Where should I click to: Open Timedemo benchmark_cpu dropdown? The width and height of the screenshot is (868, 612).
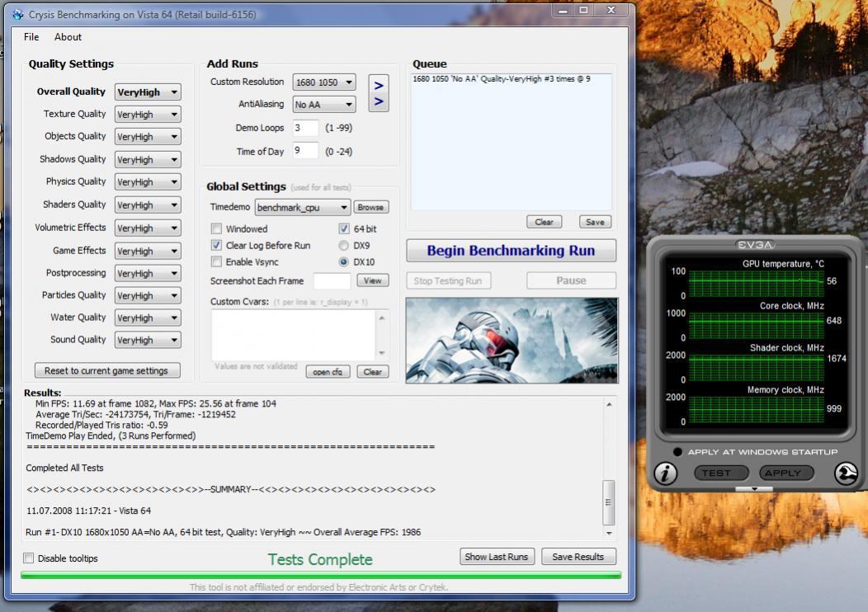[x=302, y=208]
